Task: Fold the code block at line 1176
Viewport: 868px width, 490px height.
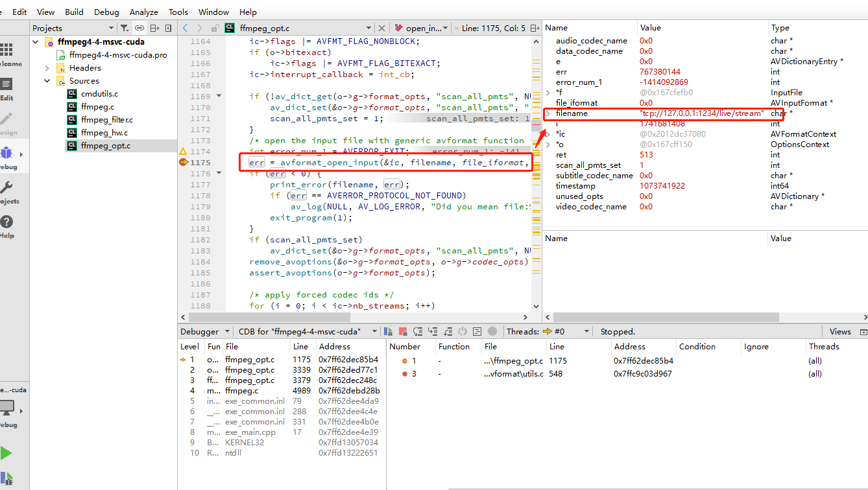Action: point(219,173)
